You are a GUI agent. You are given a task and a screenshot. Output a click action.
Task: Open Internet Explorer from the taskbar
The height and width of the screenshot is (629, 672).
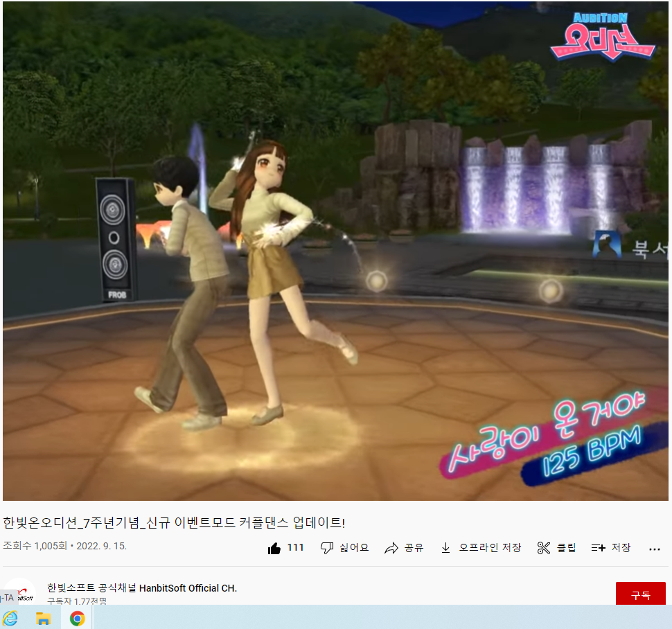10,619
